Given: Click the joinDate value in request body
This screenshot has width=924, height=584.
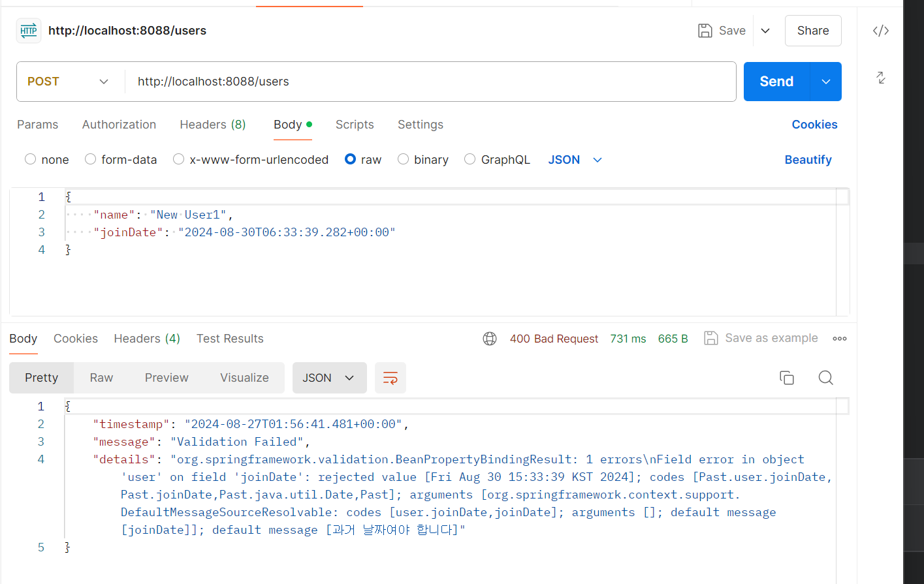Looking at the screenshot, I should (287, 232).
